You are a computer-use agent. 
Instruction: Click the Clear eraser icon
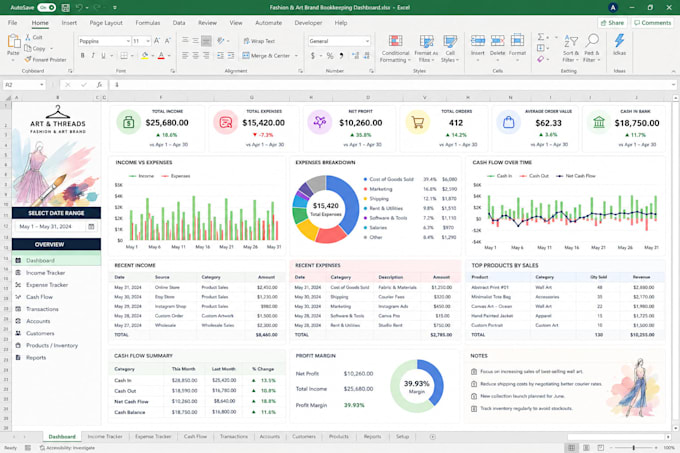(540, 59)
